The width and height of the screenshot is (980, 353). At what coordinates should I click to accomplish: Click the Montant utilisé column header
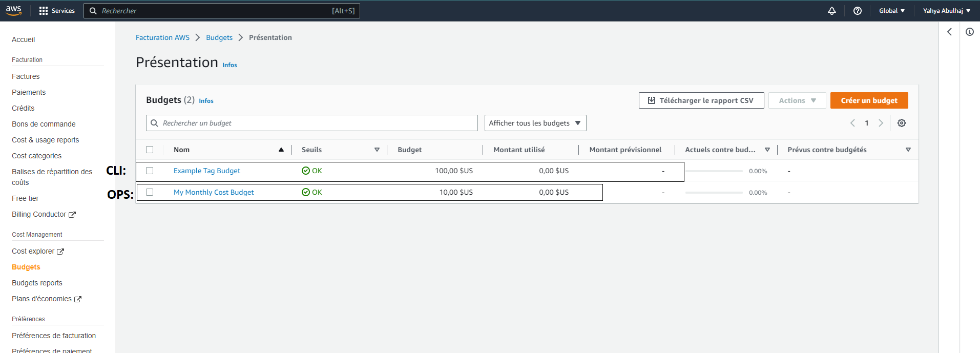[x=519, y=150]
